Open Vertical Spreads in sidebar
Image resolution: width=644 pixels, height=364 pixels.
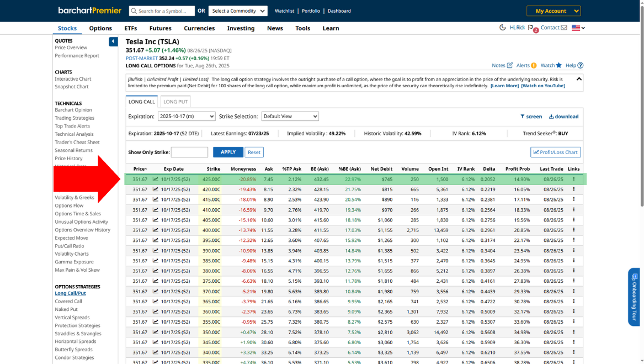tap(72, 318)
